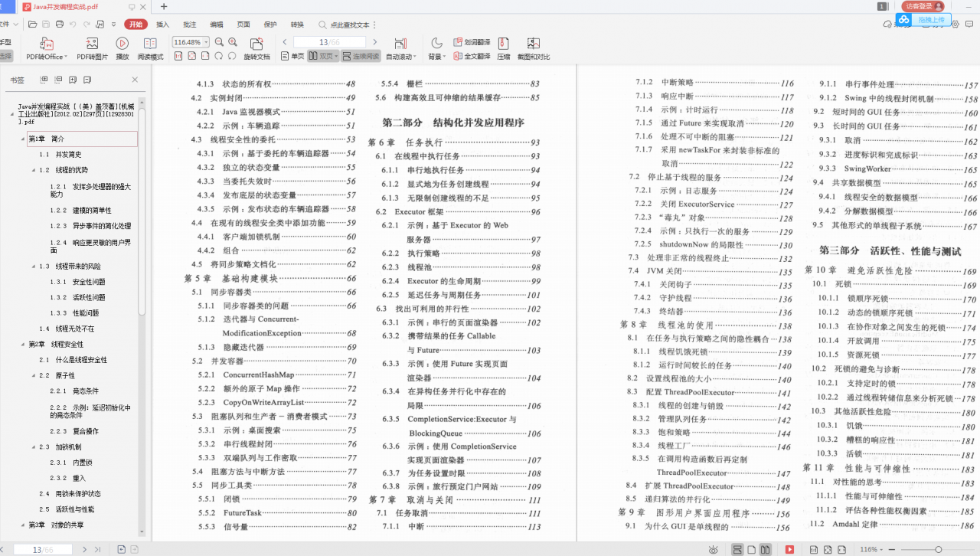
Task: Open the 编辑 edit tab
Action: tap(217, 25)
